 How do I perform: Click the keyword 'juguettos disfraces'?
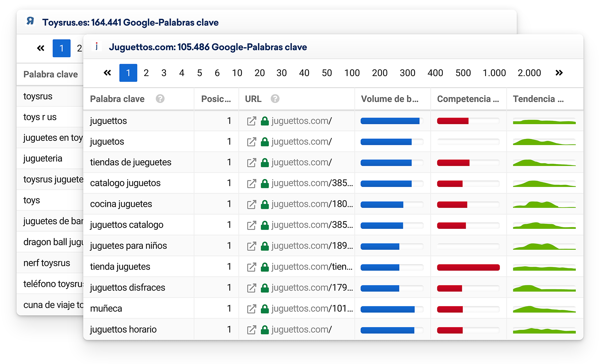128,288
